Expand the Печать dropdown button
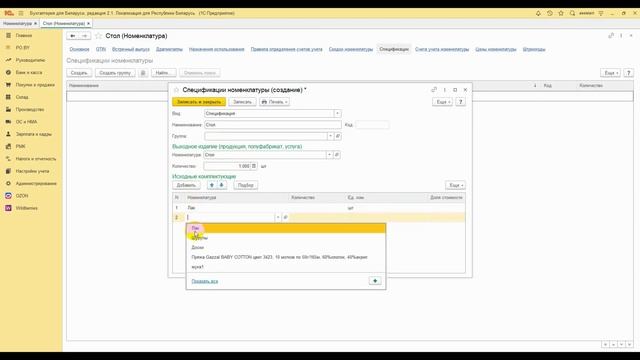 (x=275, y=102)
